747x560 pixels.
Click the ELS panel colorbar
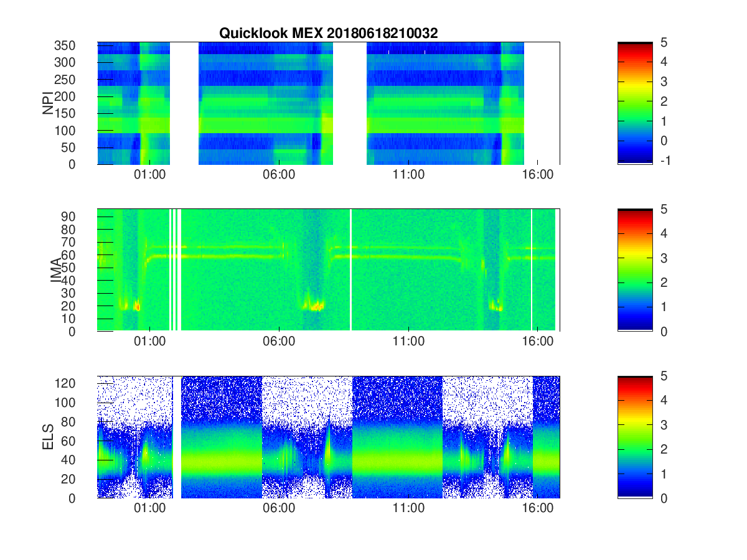(635, 437)
